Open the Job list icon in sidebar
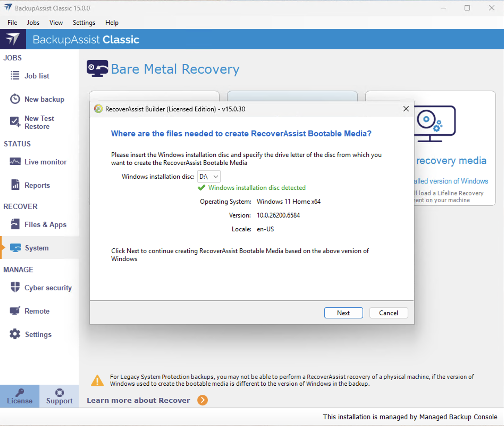This screenshot has height=426, width=504. pyautogui.click(x=15, y=75)
